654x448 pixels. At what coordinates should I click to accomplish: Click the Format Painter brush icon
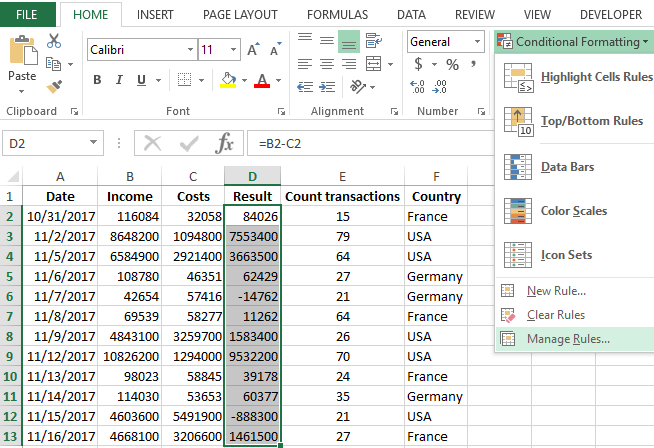(x=54, y=87)
